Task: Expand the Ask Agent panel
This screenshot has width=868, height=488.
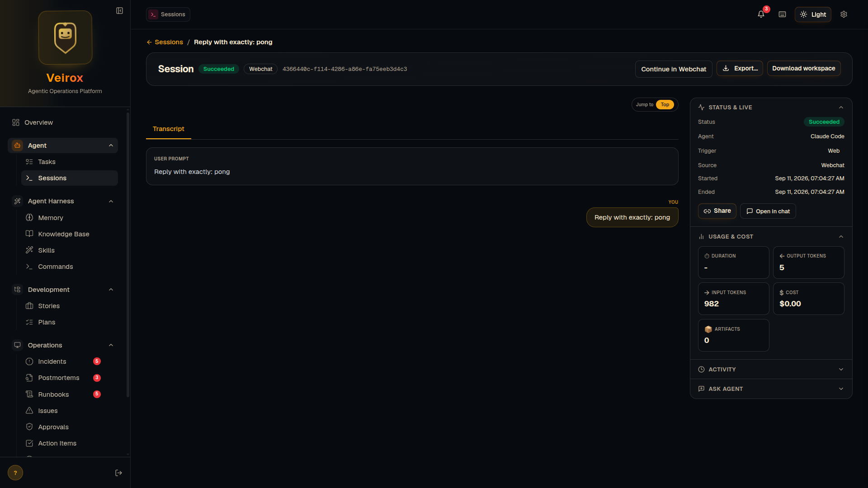Action: click(x=771, y=389)
